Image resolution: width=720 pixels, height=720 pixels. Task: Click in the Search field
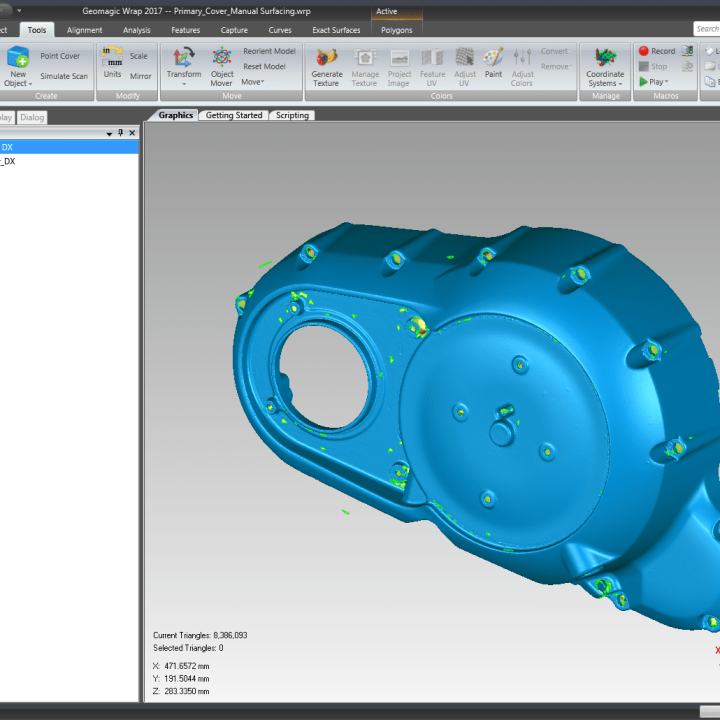706,29
